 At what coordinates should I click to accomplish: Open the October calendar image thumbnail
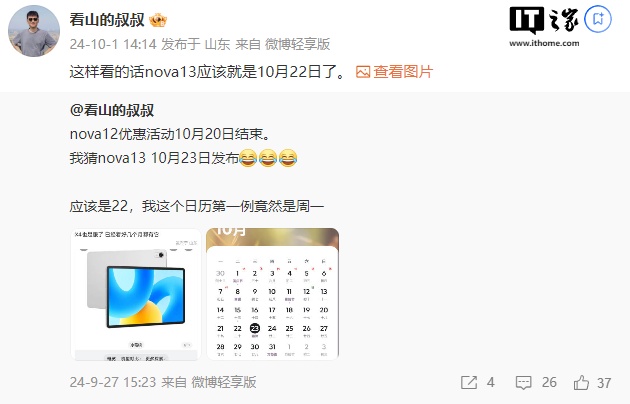[272, 294]
